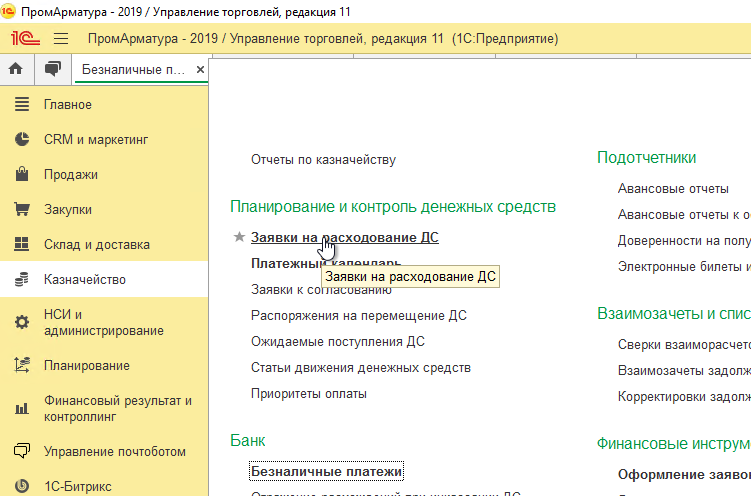Open Электронные билеты link
The image size is (751, 496).
pyautogui.click(x=684, y=266)
